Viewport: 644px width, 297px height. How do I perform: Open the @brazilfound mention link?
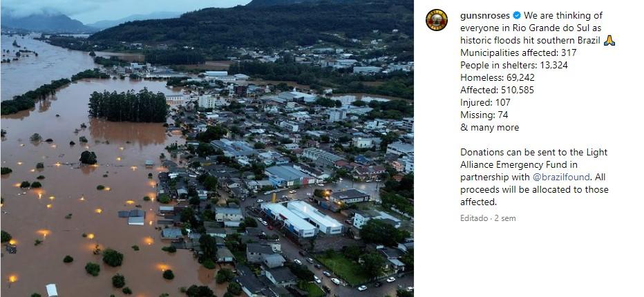click(x=561, y=177)
